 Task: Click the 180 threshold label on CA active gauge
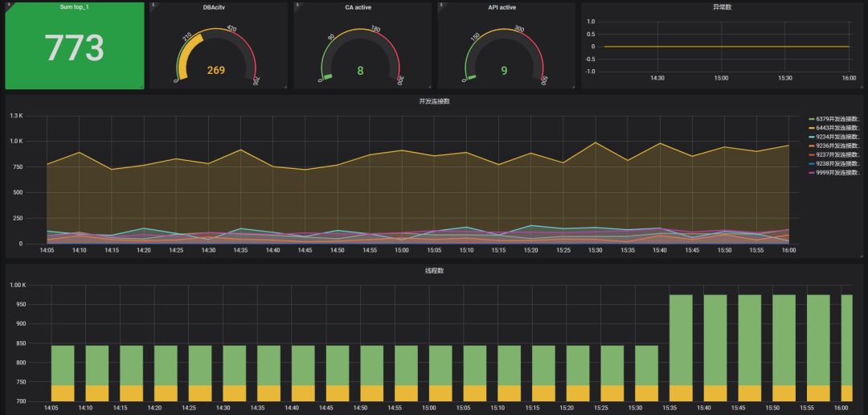click(375, 30)
